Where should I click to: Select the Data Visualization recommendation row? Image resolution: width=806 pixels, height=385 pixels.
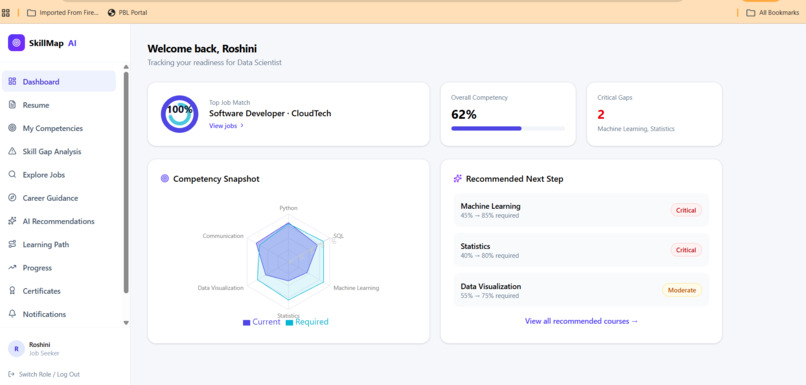tap(581, 290)
